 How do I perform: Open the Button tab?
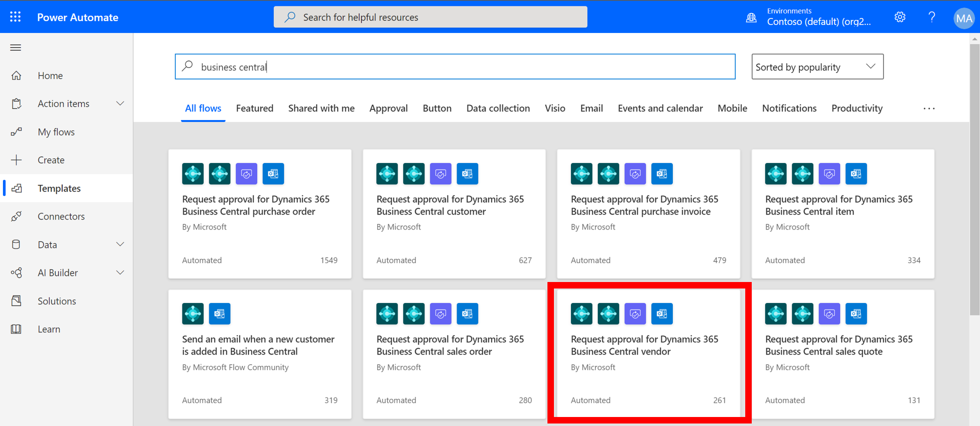437,108
